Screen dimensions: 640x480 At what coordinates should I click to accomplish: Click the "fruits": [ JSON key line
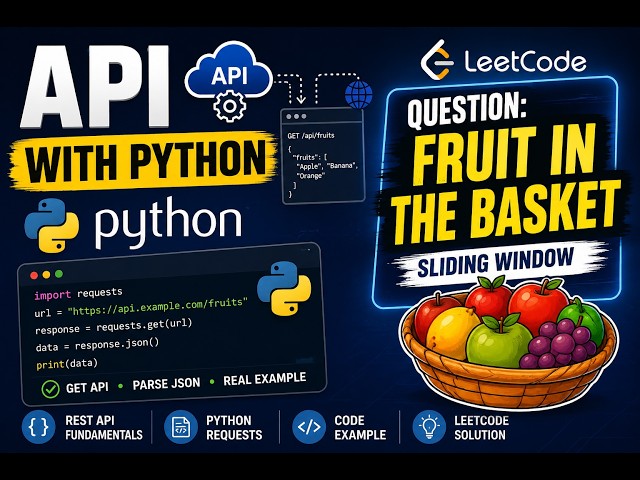click(x=310, y=157)
